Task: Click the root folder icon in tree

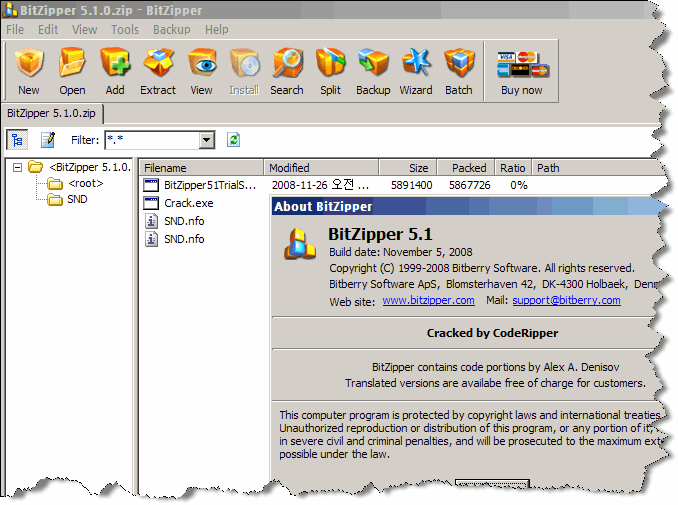Action: pyautogui.click(x=55, y=184)
